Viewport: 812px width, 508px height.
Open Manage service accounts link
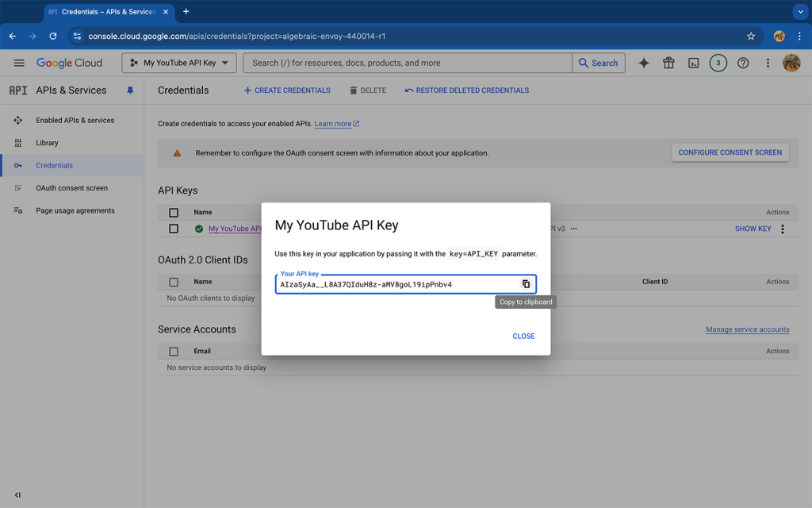click(747, 329)
